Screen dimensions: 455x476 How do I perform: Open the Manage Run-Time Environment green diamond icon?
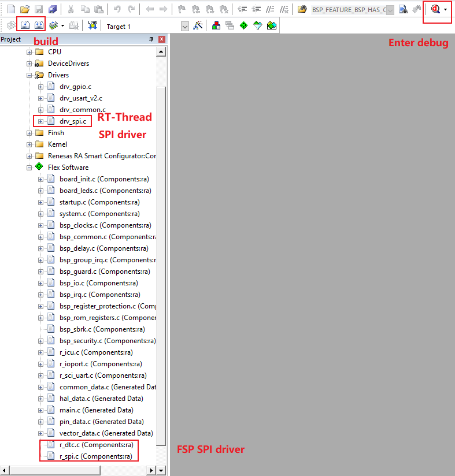(x=243, y=26)
